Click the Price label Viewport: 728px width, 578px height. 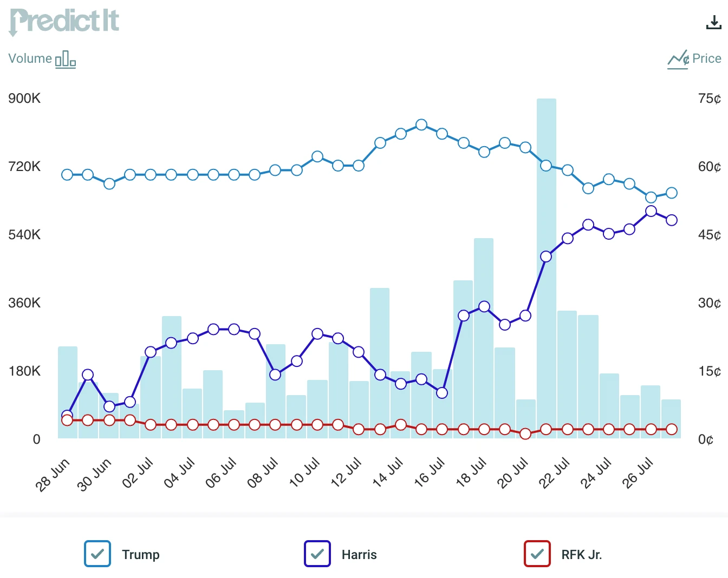tap(706, 58)
